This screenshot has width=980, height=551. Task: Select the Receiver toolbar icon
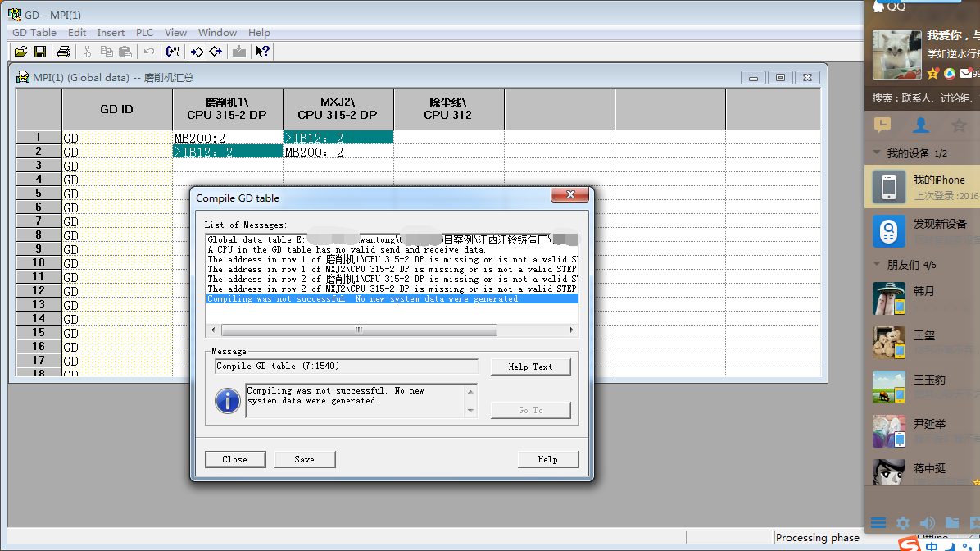216,52
